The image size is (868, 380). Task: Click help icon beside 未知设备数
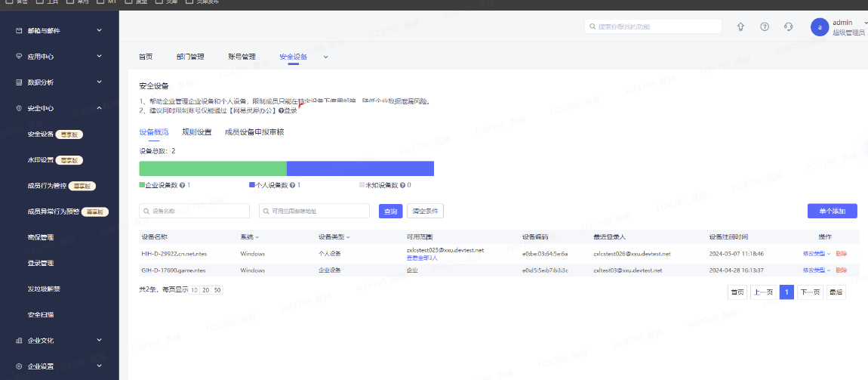coord(402,185)
